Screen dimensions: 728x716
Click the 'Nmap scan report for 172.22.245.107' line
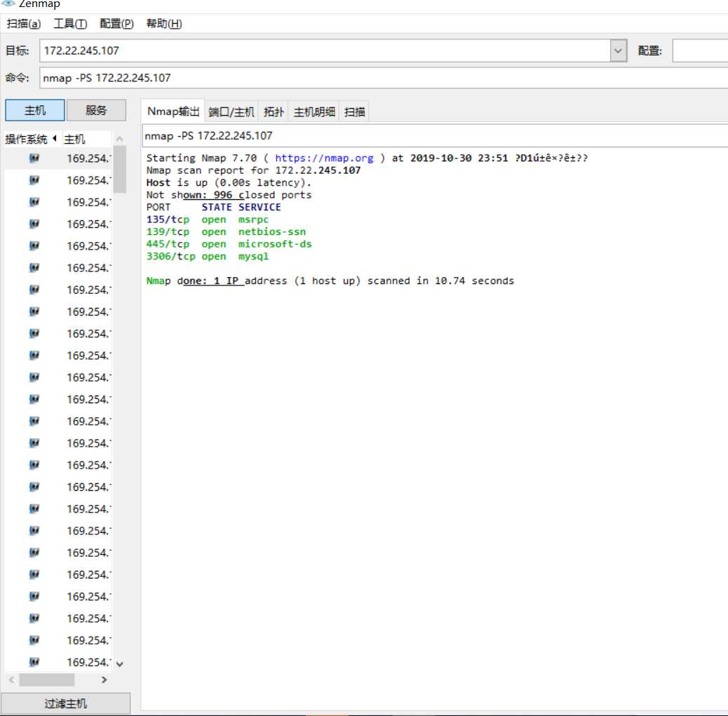point(253,170)
